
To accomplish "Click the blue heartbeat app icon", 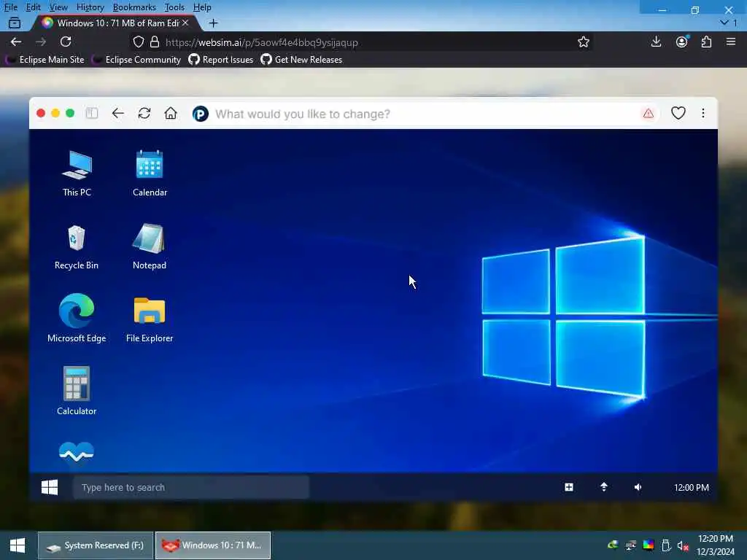I will [76, 452].
